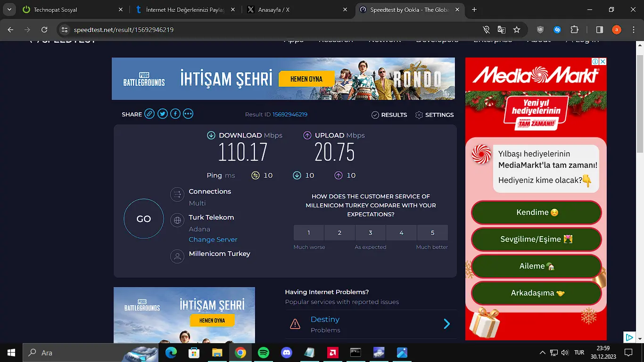Image resolution: width=644 pixels, height=362 pixels.
Task: Rate customer service 3 As expected
Action: point(371,233)
